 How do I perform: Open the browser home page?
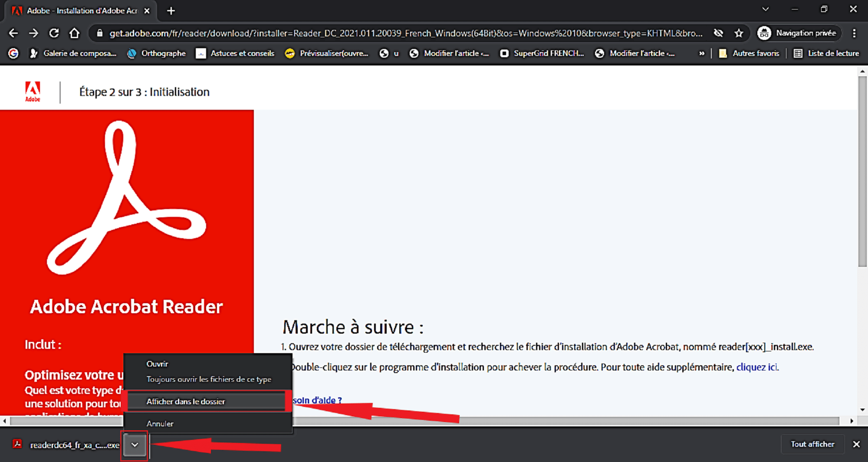(75, 33)
